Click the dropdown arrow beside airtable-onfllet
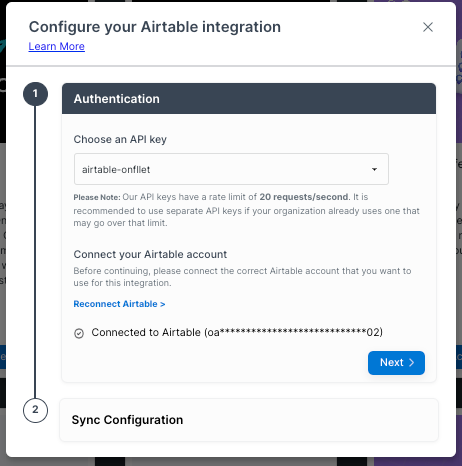The image size is (462, 466). 374,169
